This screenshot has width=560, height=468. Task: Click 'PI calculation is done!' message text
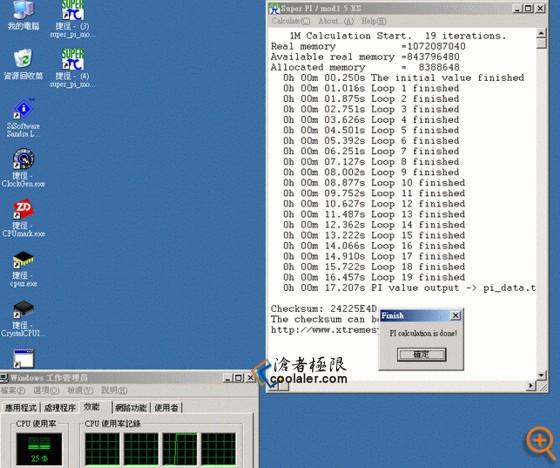[423, 333]
